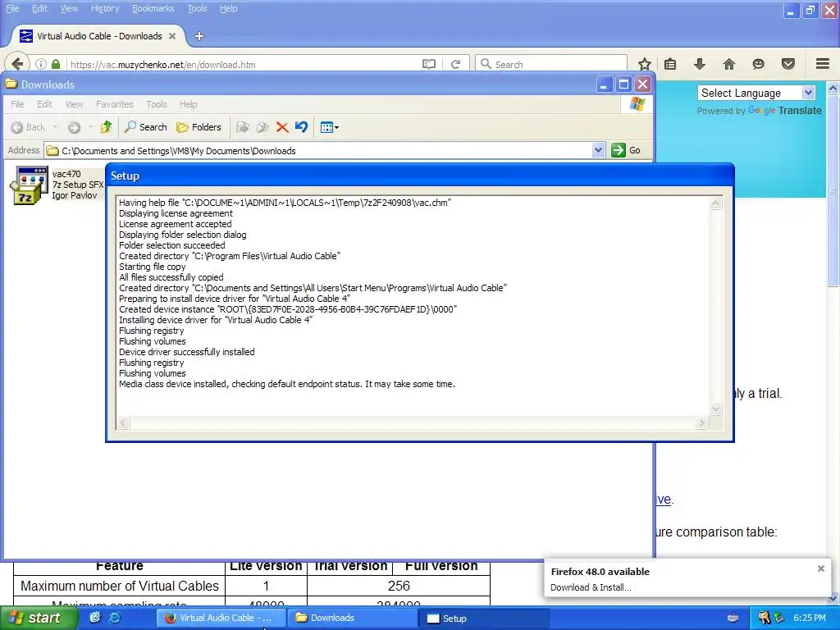This screenshot has width=840, height=630.
Task: Open Explorer Edit menu
Action: [x=44, y=104]
